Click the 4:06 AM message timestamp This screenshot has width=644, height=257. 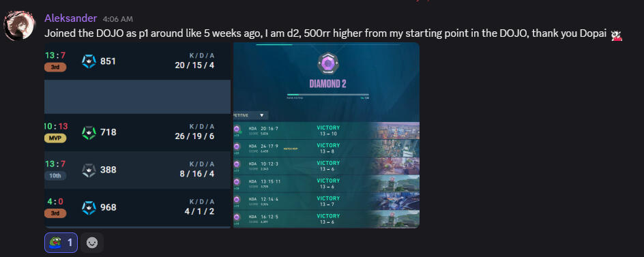118,19
